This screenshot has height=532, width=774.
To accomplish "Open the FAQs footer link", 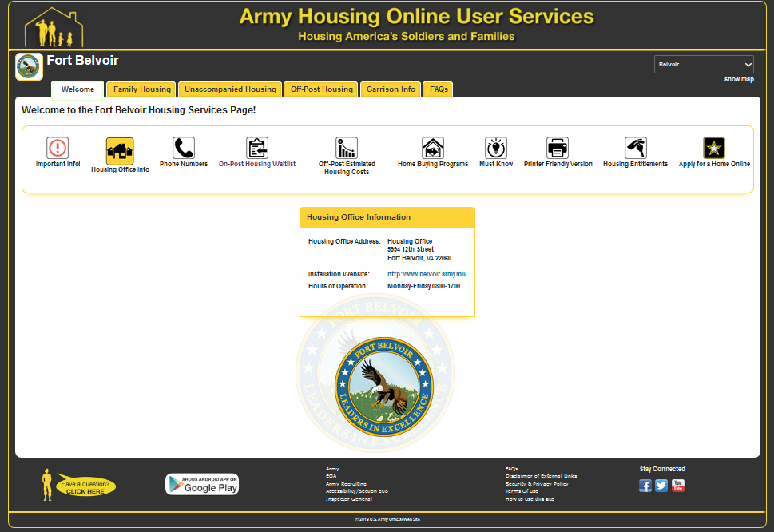I will click(x=511, y=469).
